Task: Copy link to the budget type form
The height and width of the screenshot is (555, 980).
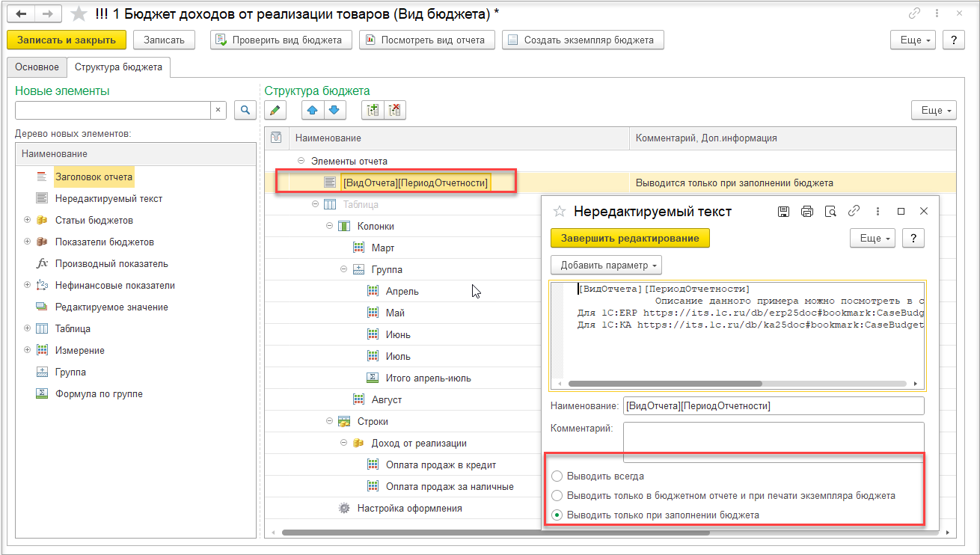Action: [x=914, y=13]
